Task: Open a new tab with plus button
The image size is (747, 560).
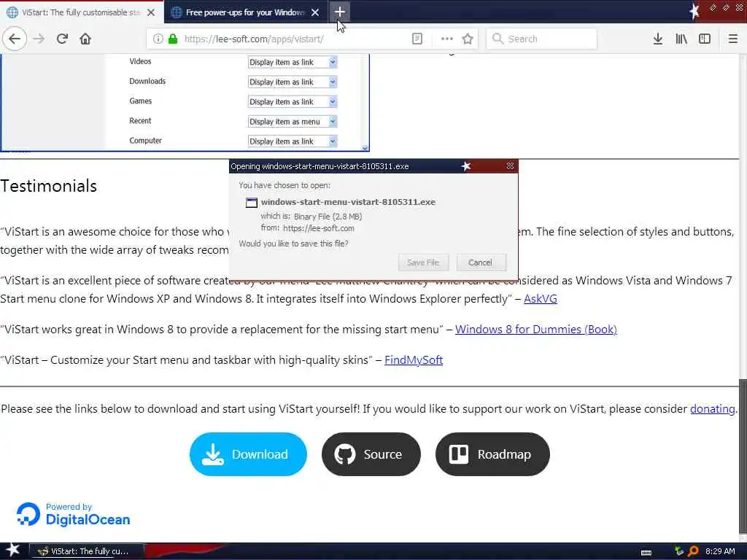Action: [340, 12]
